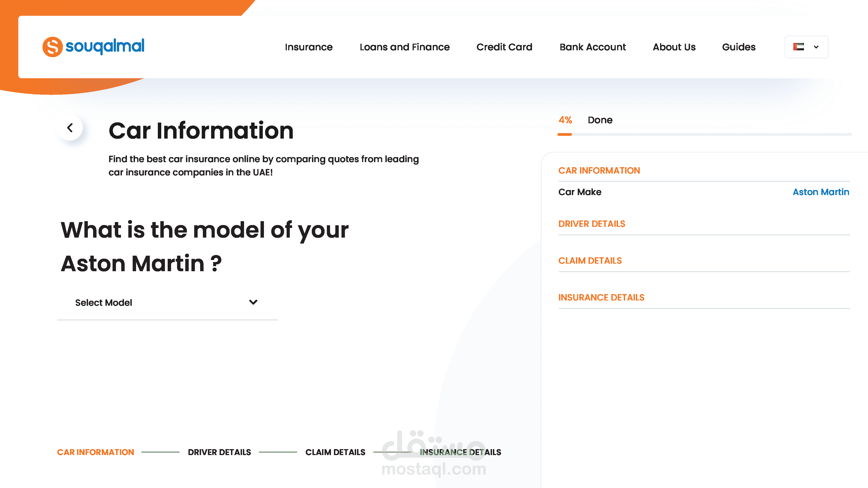868x488 pixels.
Task: Click the Select Model chevron arrow
Action: pos(253,302)
